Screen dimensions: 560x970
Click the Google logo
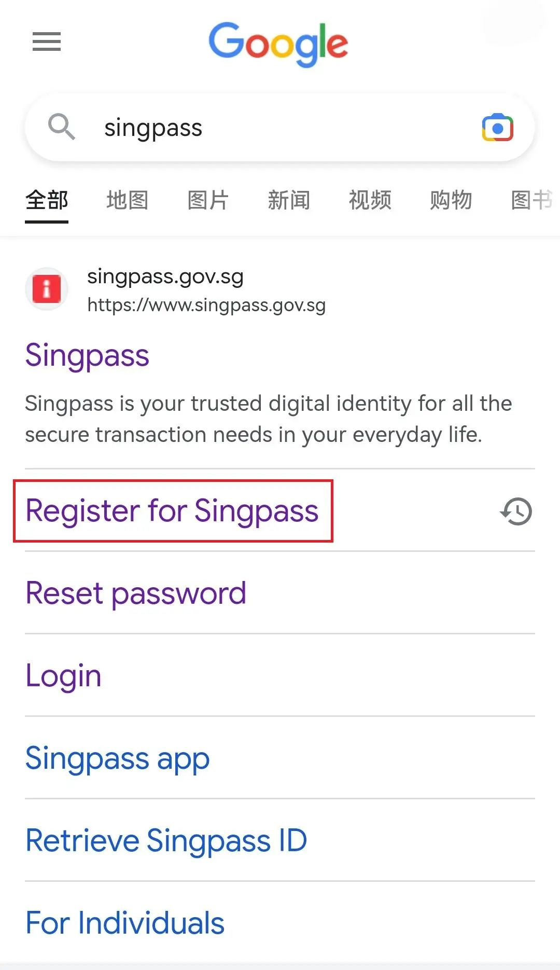click(278, 44)
